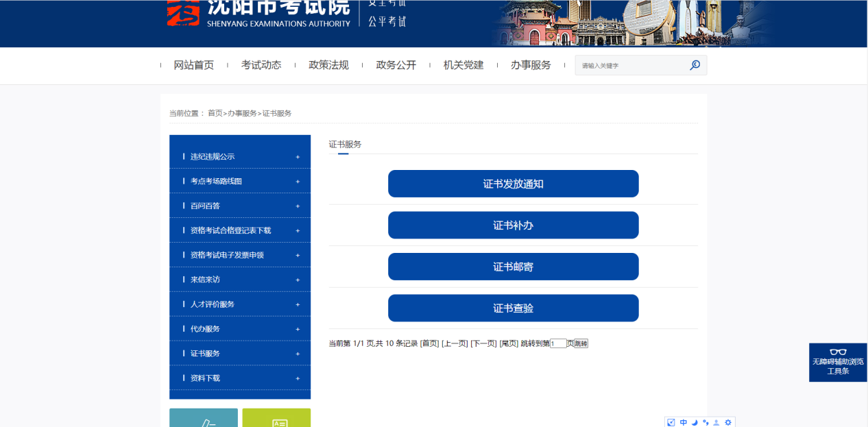Click the accessibility glasses toolbar icon
868x427 pixels.
pos(838,352)
